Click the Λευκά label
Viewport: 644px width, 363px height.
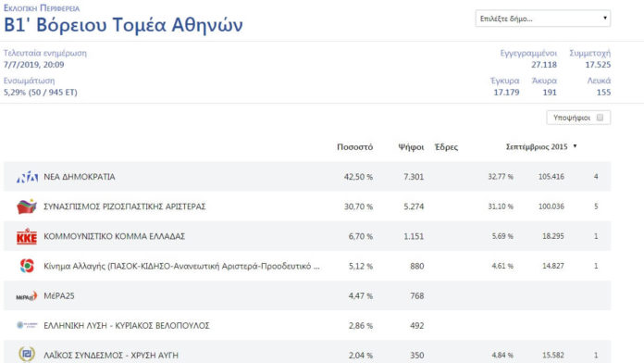point(599,81)
